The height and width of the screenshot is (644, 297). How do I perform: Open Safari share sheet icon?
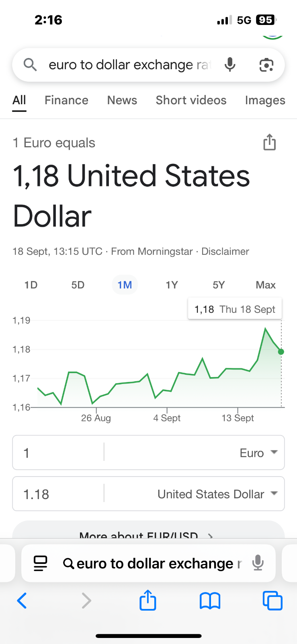(147, 600)
